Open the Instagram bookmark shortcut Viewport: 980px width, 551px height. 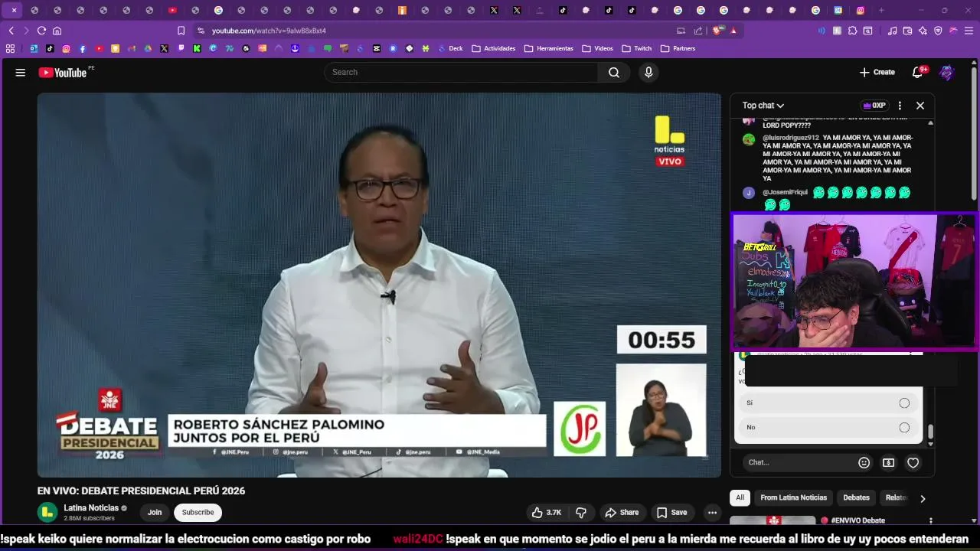pyautogui.click(x=66, y=48)
